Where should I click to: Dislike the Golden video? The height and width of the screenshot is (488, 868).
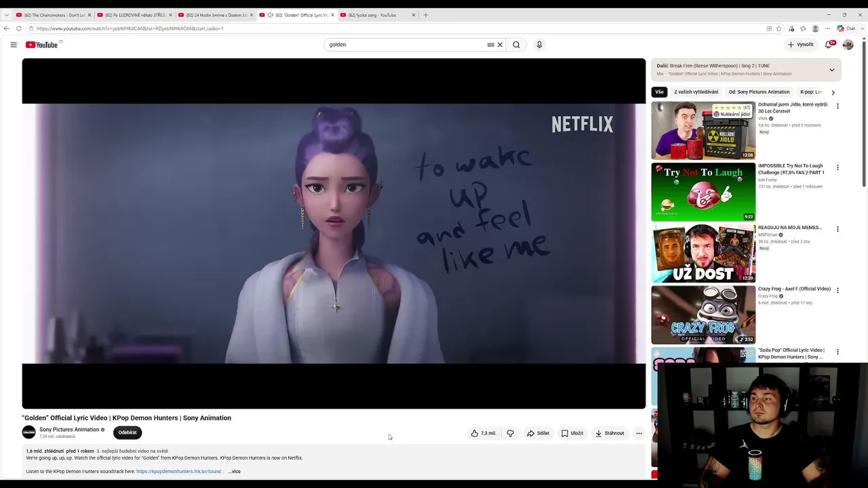[511, 433]
